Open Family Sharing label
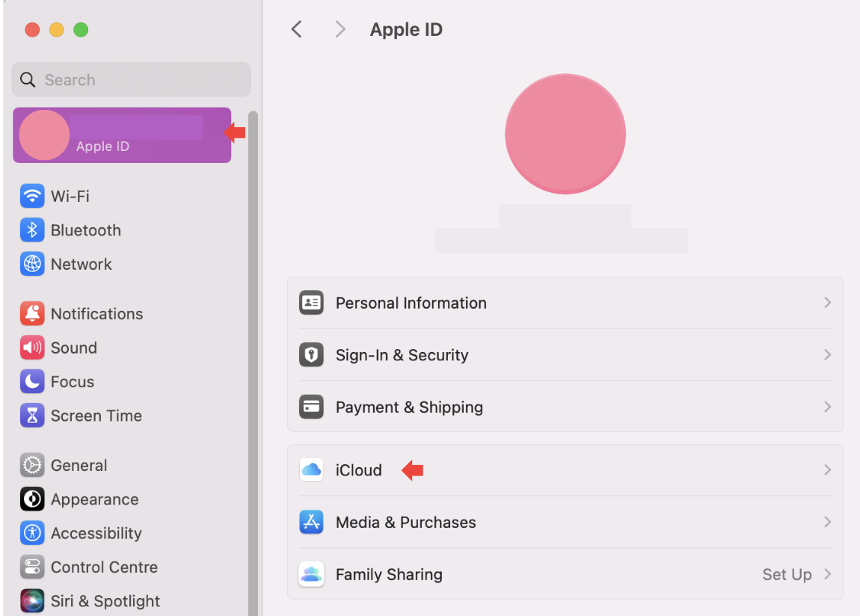The width and height of the screenshot is (860, 616). (x=389, y=574)
